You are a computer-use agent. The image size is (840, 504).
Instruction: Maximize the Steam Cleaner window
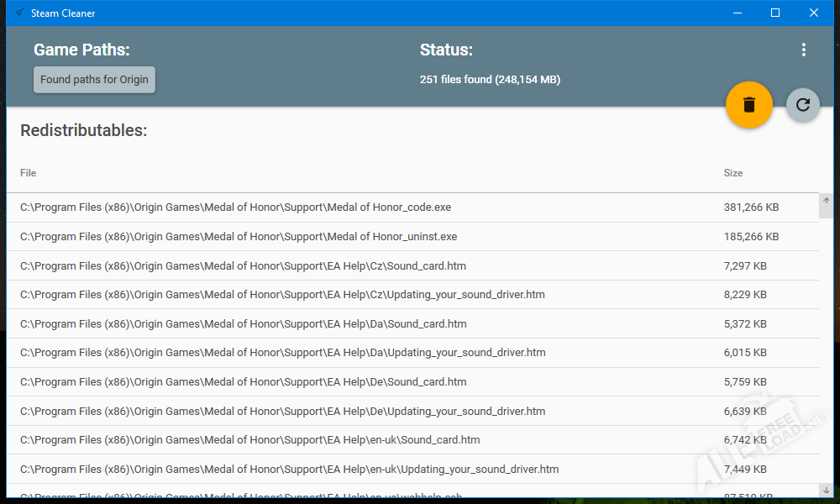775,13
